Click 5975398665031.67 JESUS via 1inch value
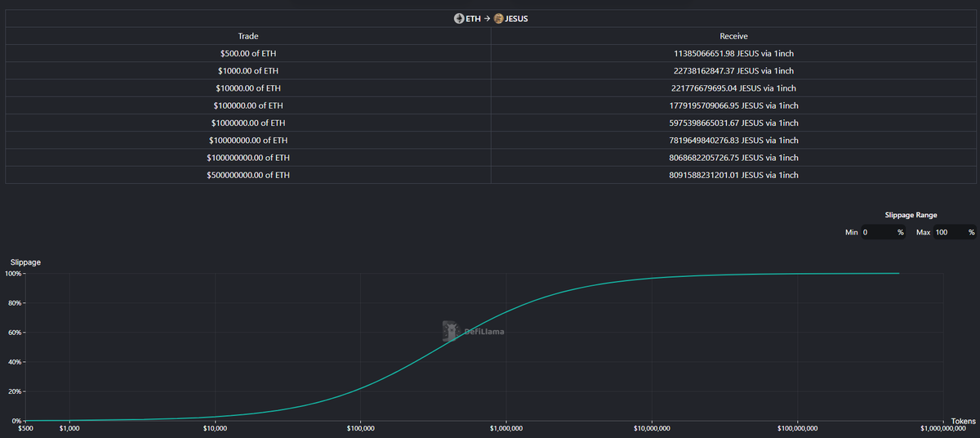Image resolution: width=980 pixels, height=438 pixels. point(733,123)
